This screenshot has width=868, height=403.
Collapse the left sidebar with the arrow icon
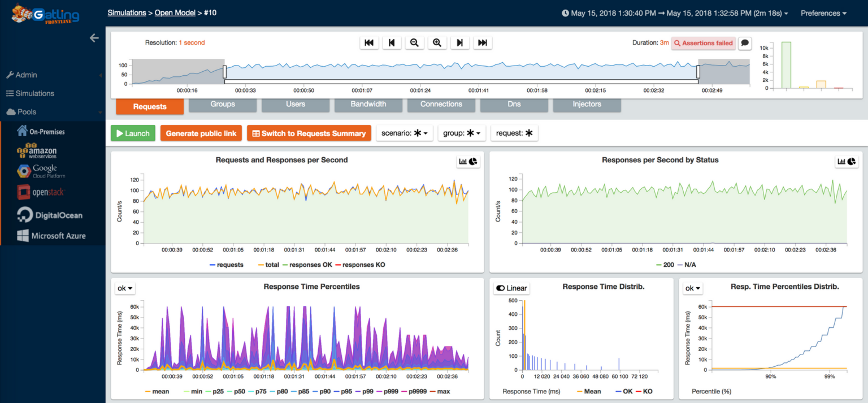point(94,38)
